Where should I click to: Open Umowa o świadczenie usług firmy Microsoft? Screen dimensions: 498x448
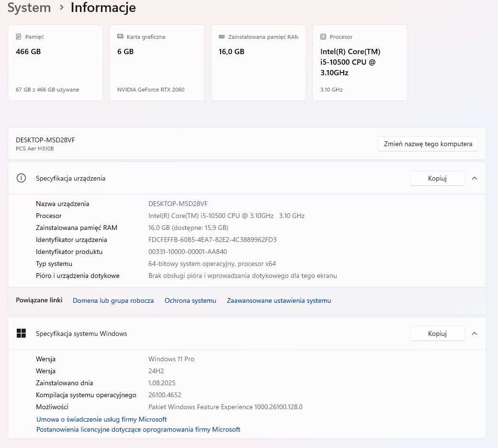[102, 419]
